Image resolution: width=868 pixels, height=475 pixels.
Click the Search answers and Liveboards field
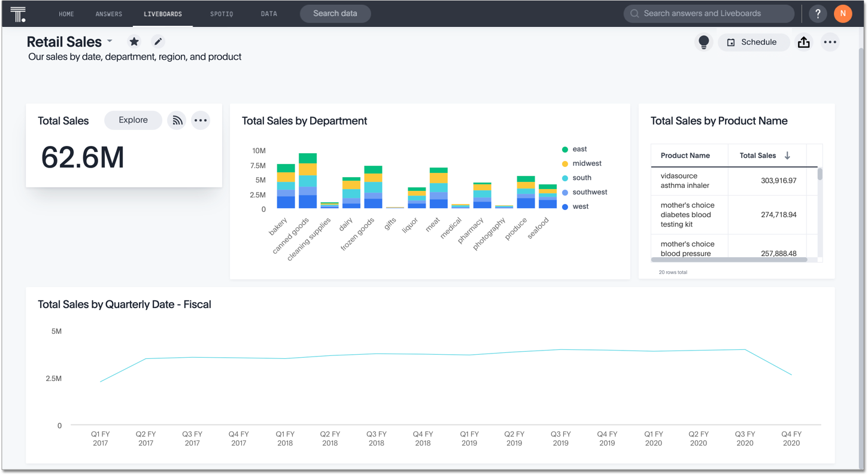click(x=709, y=13)
